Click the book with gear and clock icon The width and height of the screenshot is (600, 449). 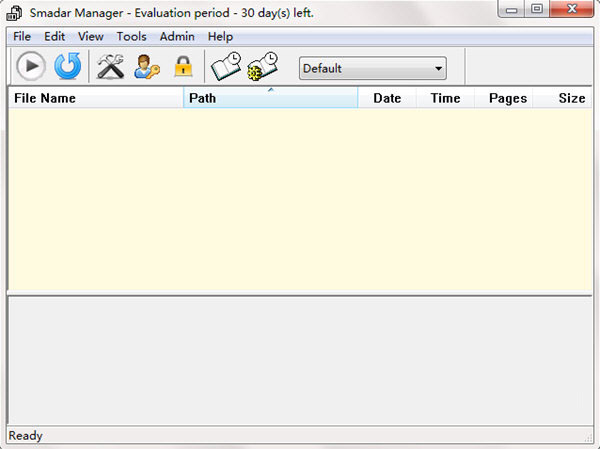(x=262, y=66)
